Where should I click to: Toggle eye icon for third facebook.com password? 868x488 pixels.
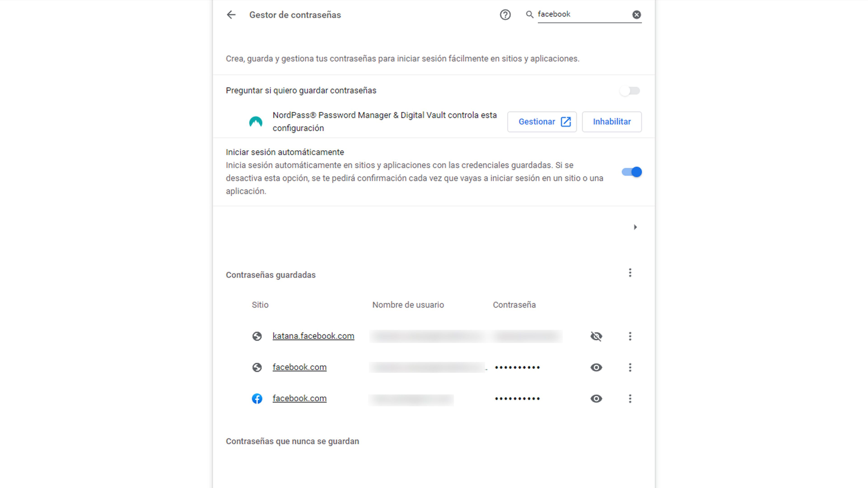pyautogui.click(x=596, y=398)
